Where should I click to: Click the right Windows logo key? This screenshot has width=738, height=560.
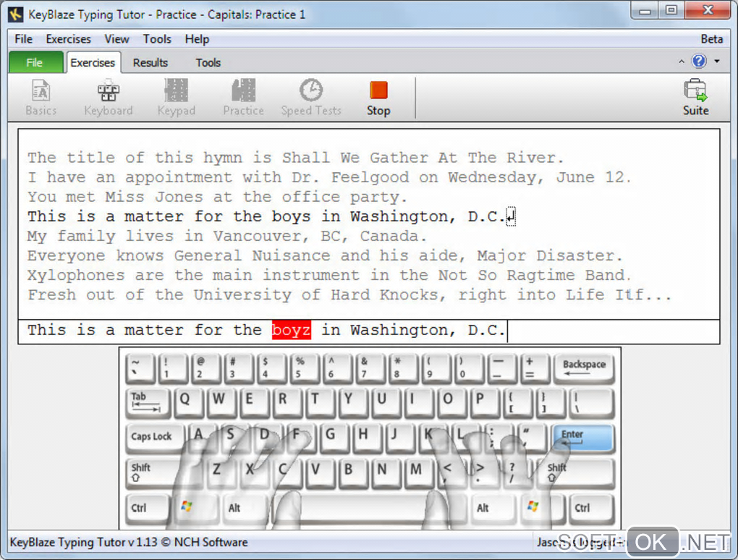[541, 509]
